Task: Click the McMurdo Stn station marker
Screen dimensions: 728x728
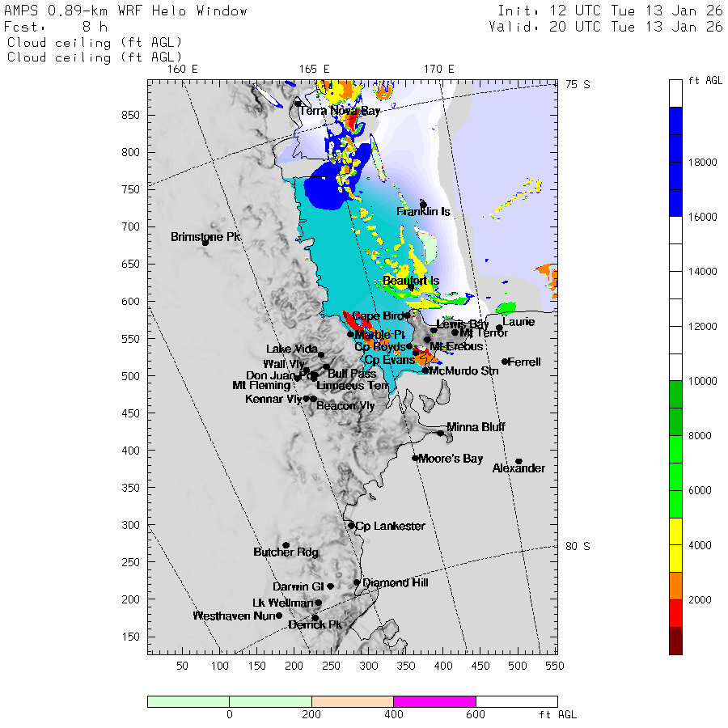Action: 425,371
